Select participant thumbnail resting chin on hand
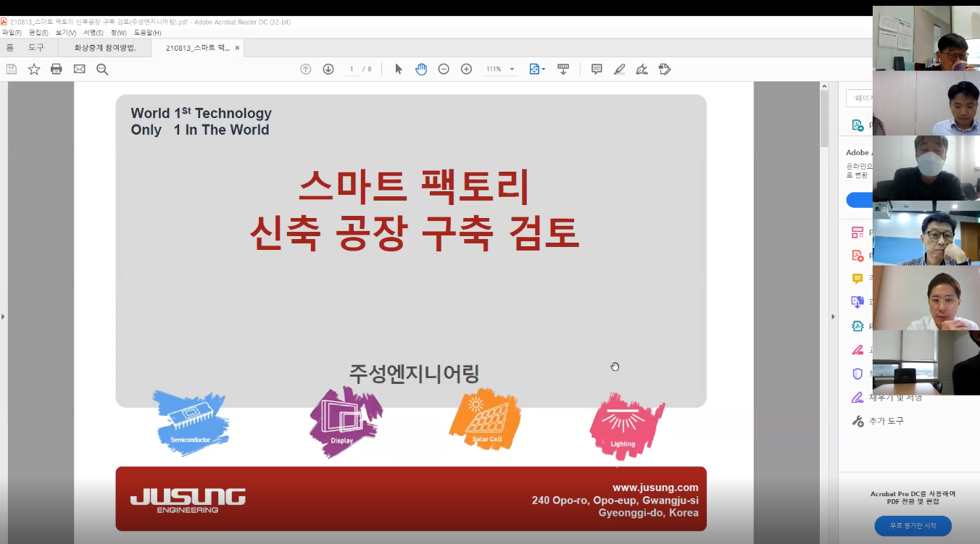Image resolution: width=980 pixels, height=544 pixels. (926, 233)
